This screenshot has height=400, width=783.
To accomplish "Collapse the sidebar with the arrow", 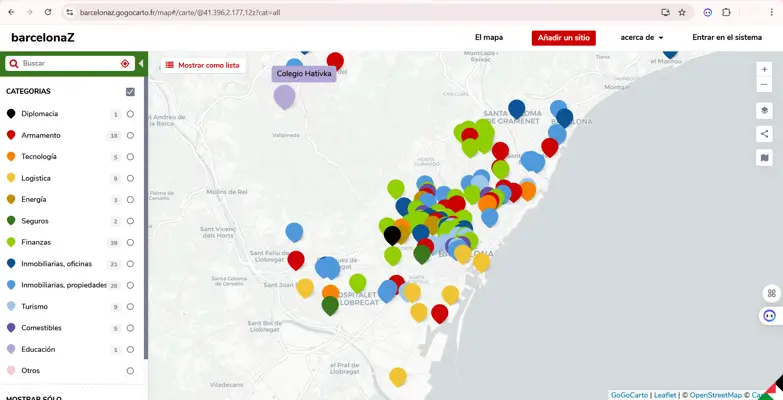I will pyautogui.click(x=141, y=63).
